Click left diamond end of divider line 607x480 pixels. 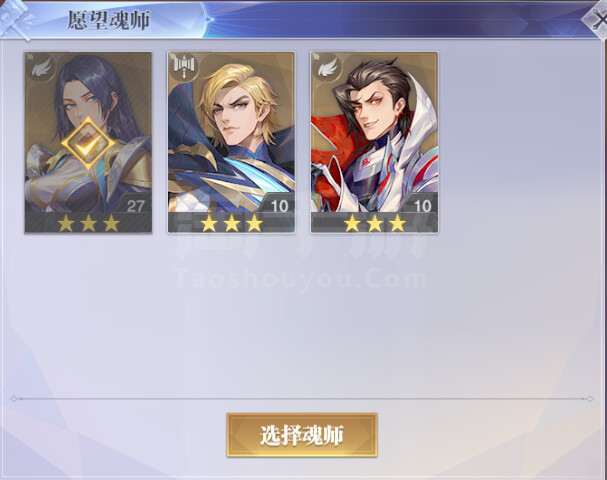(14, 398)
